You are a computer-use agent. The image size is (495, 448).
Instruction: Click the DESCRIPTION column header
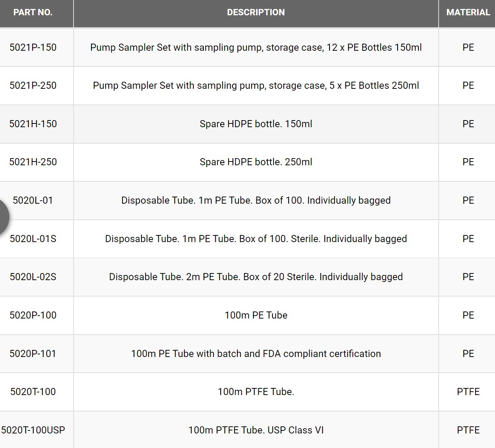point(256,12)
